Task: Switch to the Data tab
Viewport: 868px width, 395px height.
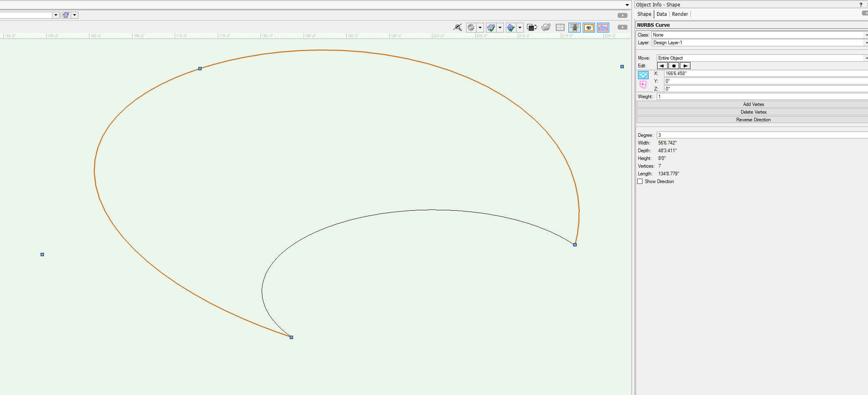Action: point(662,14)
